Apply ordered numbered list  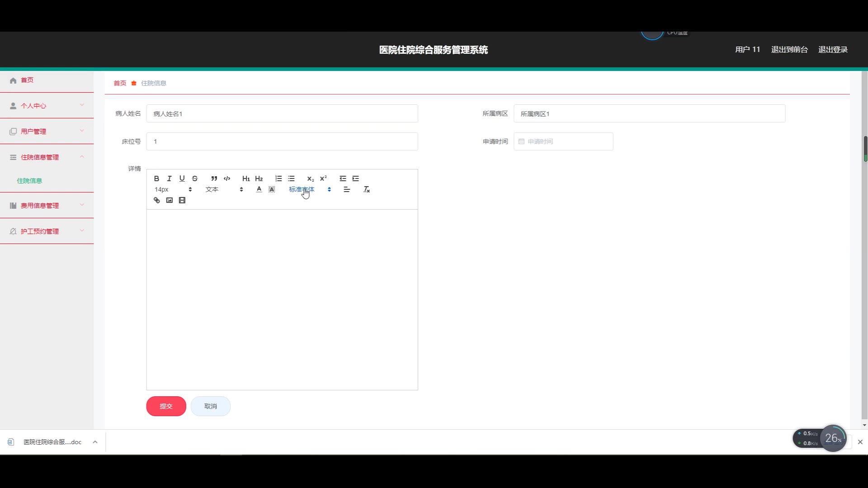tap(278, 178)
